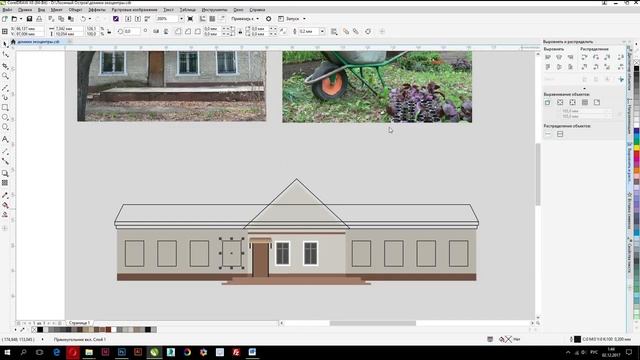Screen dimensions: 640x360
Task: Click the New document icon
Action: (x=4, y=19)
